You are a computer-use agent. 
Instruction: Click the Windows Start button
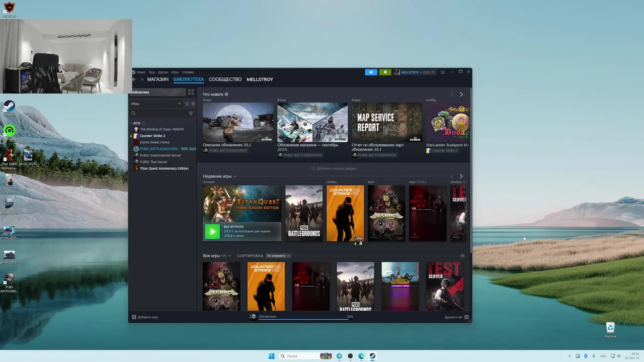click(x=272, y=356)
